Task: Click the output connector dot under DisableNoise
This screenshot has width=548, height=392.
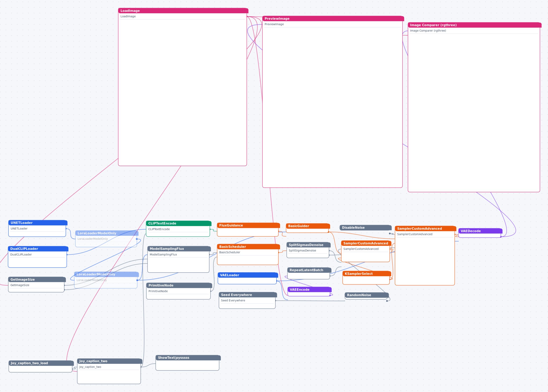Action: [390, 233]
